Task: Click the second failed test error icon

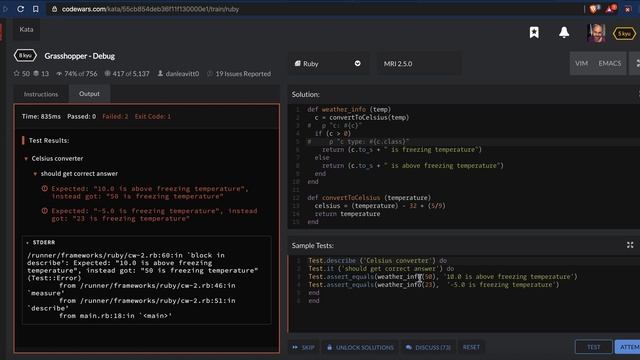Action: coord(44,211)
